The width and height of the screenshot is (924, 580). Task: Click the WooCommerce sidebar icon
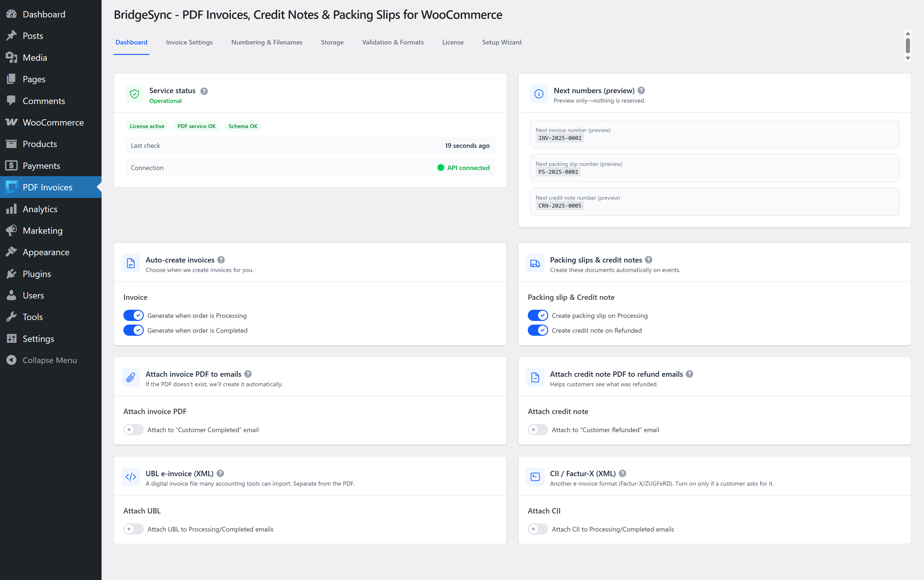click(11, 122)
